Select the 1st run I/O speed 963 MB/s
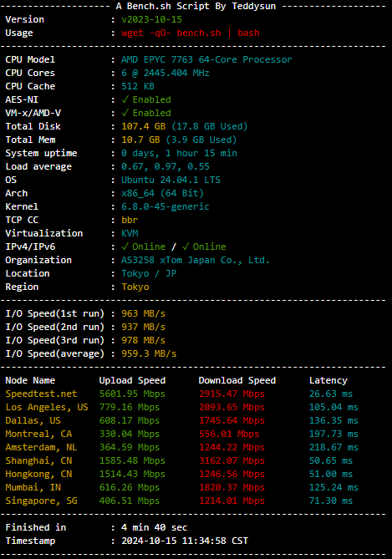Screen dimensions: 392x559 [144, 313]
